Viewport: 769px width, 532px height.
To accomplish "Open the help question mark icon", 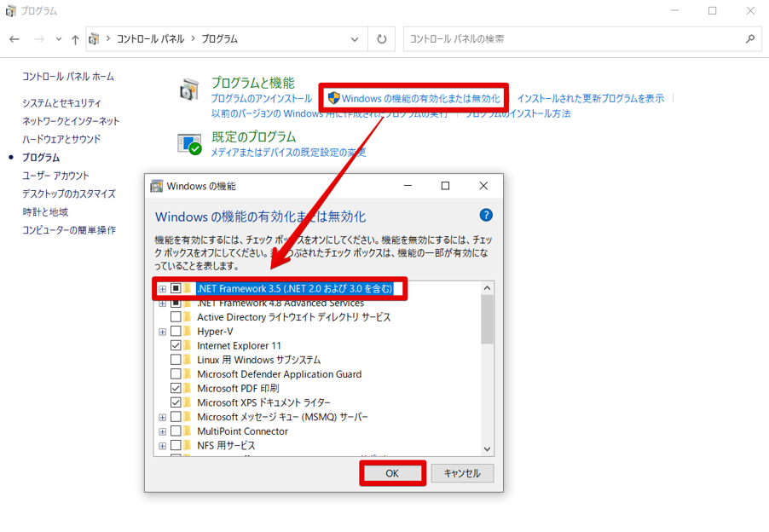I will 486,215.
